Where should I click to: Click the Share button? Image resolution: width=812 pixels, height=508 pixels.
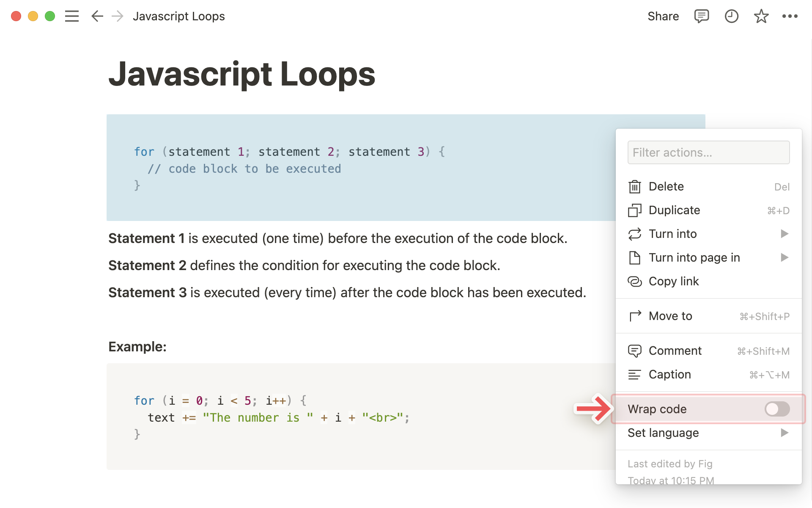662,17
